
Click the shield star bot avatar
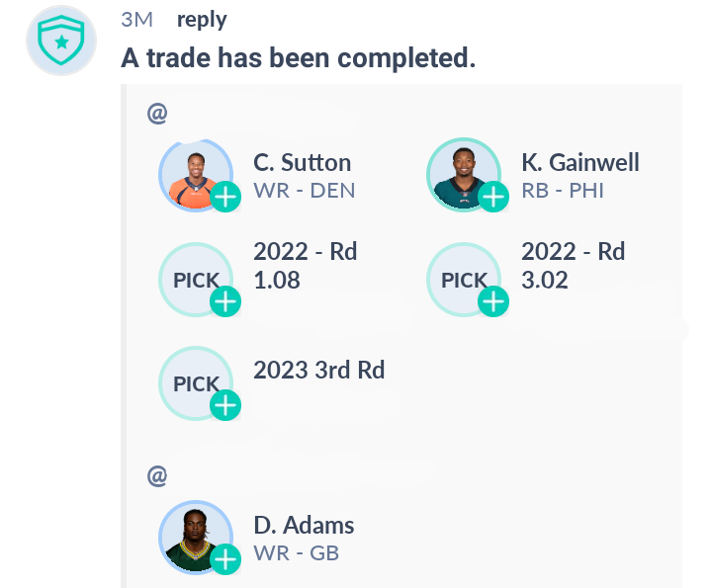61,41
